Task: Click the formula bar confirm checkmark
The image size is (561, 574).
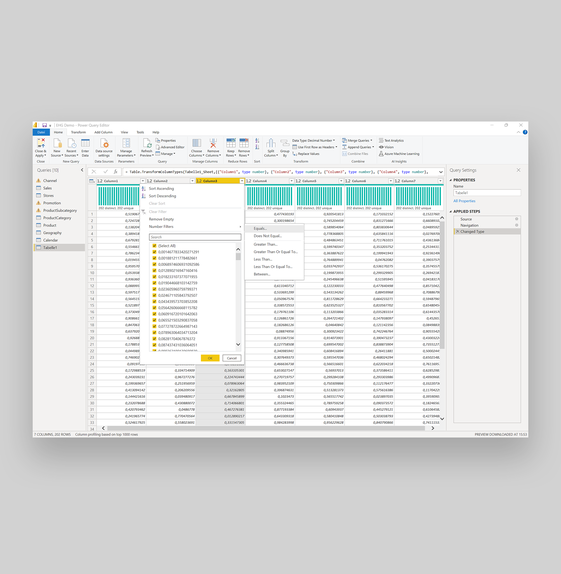Action: pos(105,171)
